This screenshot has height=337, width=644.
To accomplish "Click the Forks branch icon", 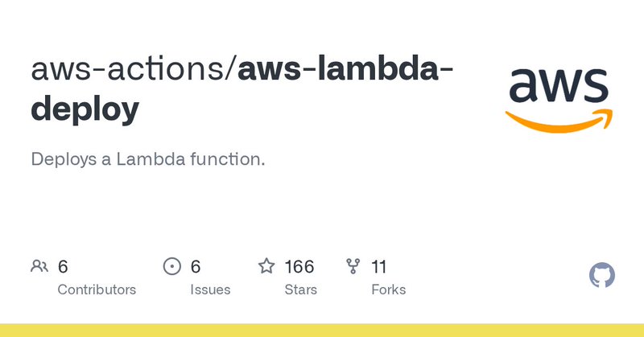I will coord(353,266).
